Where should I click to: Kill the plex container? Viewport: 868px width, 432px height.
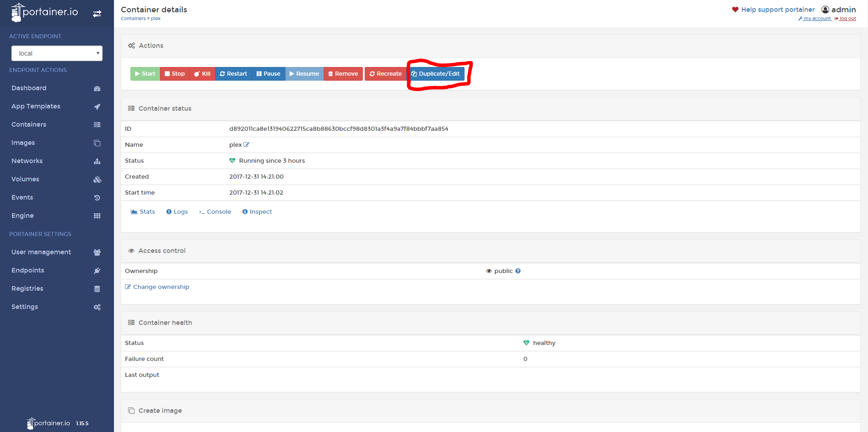pyautogui.click(x=202, y=74)
